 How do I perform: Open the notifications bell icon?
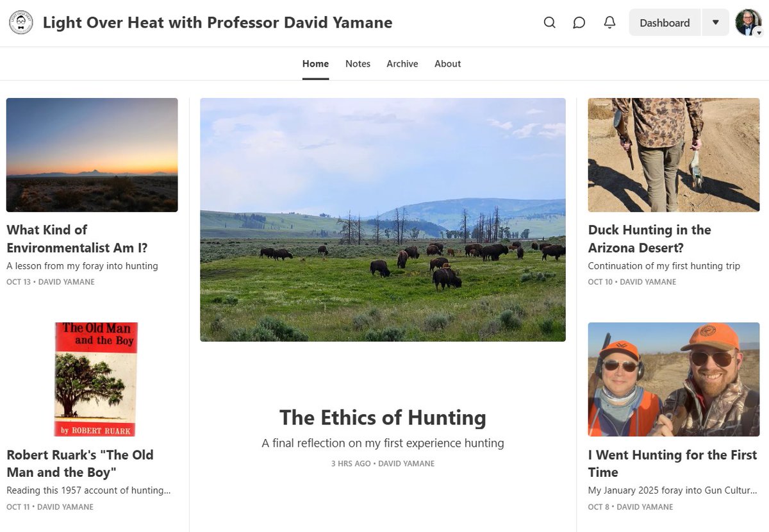610,22
